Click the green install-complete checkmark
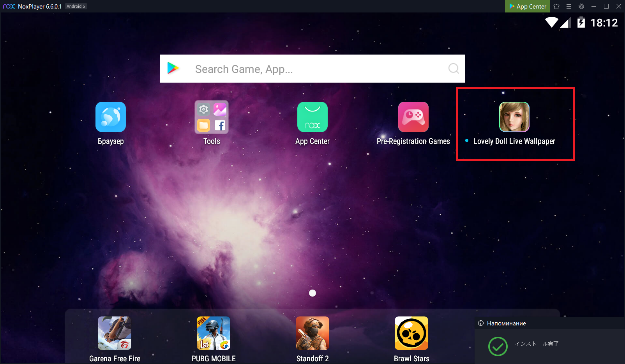Screen dimensions: 625x364 coord(498,346)
